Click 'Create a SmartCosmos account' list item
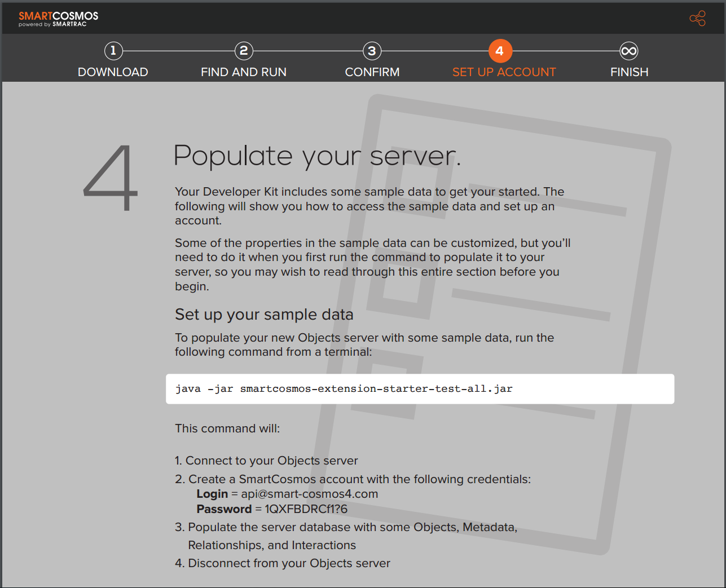The width and height of the screenshot is (726, 588). tap(353, 479)
